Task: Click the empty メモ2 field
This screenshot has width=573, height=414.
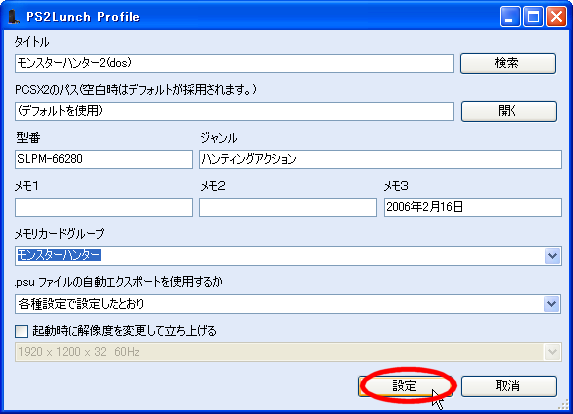Action: coord(288,208)
